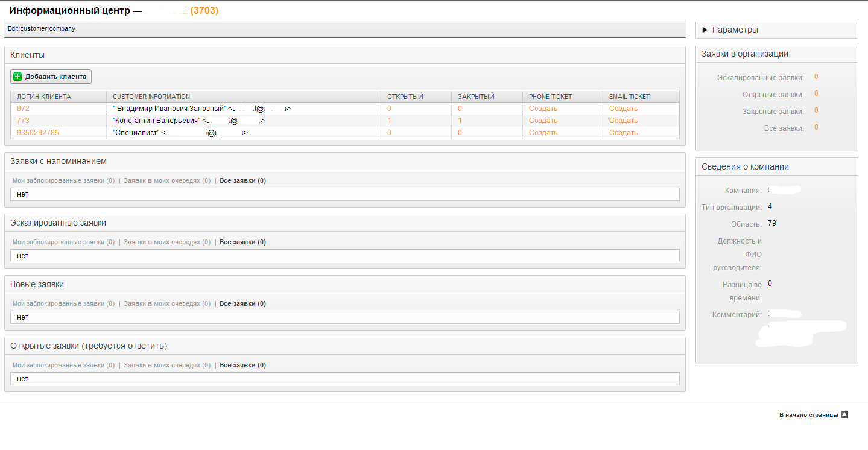This screenshot has width=868, height=450.
Task: Select Заявки в моих очередях under Новые заявки
Action: (167, 303)
